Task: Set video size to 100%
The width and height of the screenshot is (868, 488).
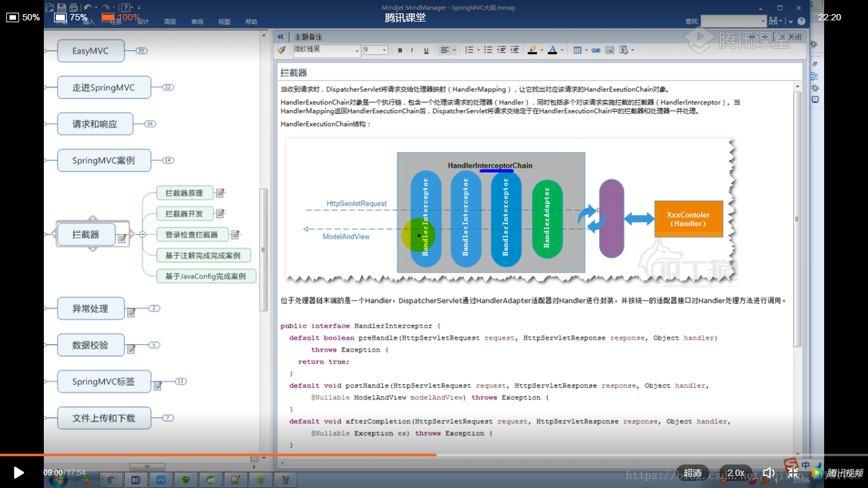Action: click(121, 17)
